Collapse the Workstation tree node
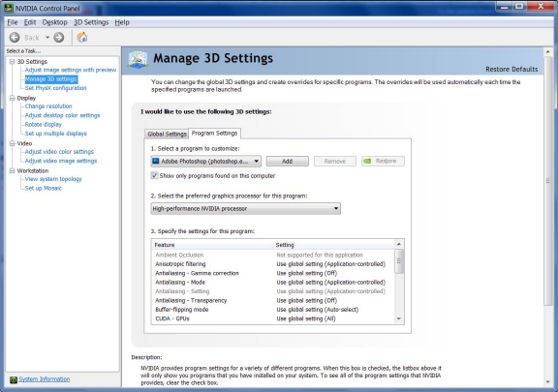 (12, 170)
